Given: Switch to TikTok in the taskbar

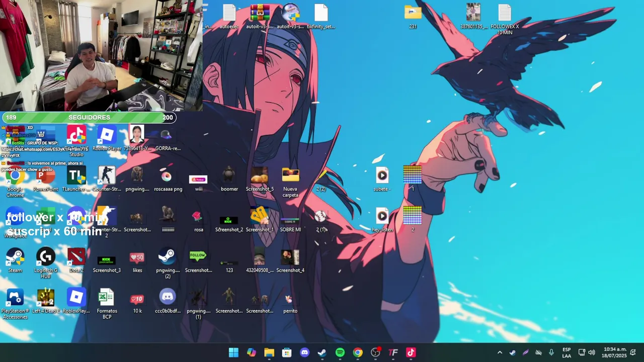Looking at the screenshot, I should 411,352.
